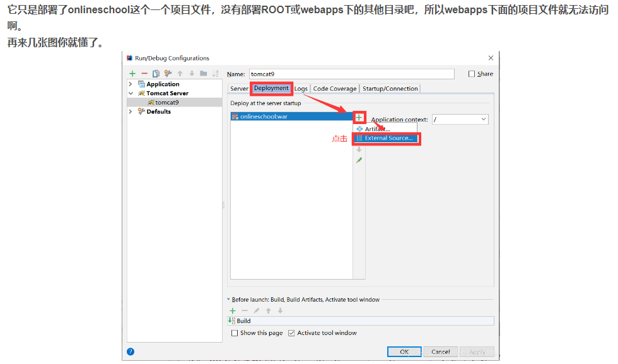Enable the Share checkbox

click(x=472, y=74)
